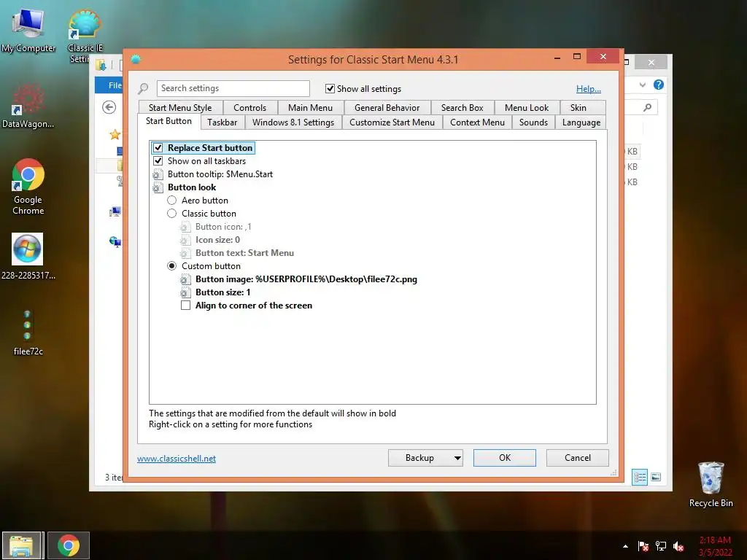747x560 pixels.
Task: Click Classic Shell seashell title icon
Action: (x=136, y=60)
